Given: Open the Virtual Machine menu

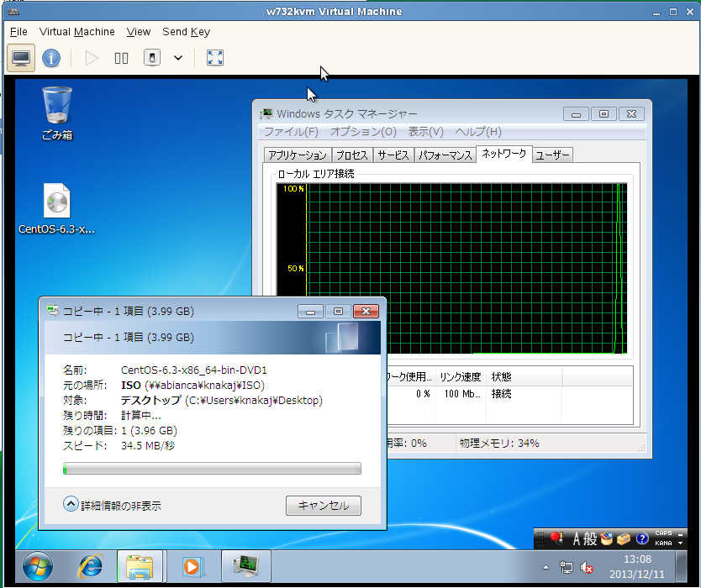Looking at the screenshot, I should coord(76,32).
